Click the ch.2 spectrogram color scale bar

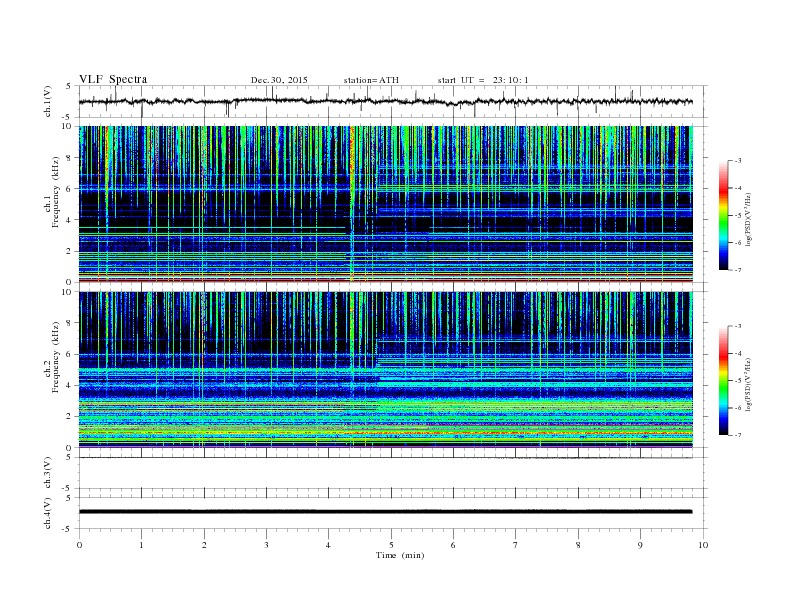coord(723,380)
